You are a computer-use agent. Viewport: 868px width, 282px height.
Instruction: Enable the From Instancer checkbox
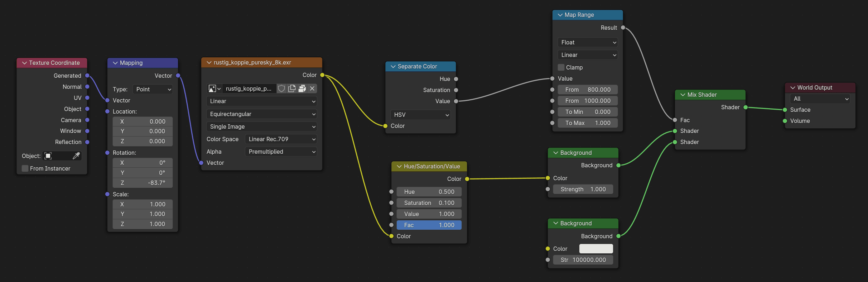[25, 168]
